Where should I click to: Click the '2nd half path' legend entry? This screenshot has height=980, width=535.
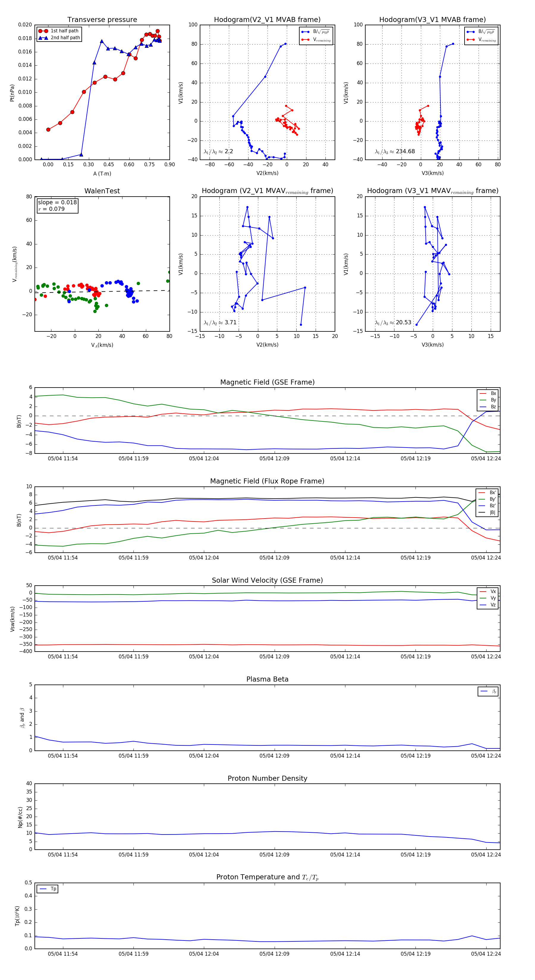(59, 38)
